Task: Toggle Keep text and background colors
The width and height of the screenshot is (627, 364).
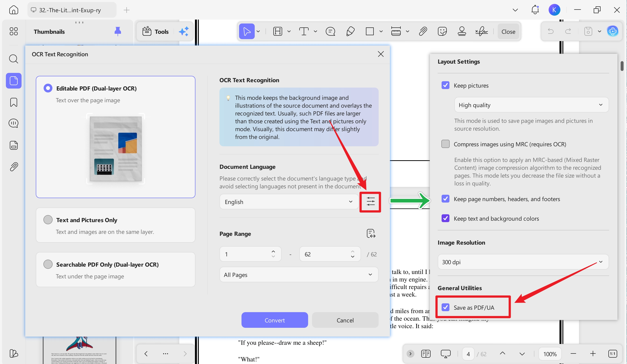Action: point(445,218)
